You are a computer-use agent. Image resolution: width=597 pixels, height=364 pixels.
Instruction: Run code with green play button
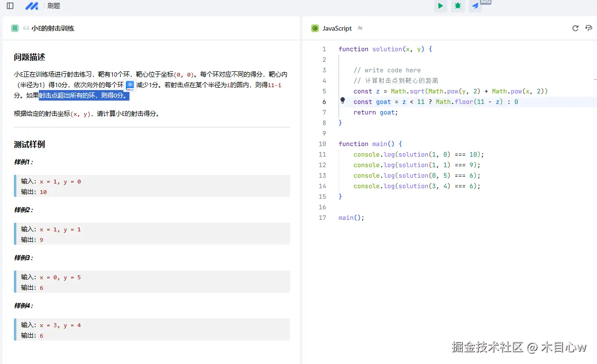440,6
